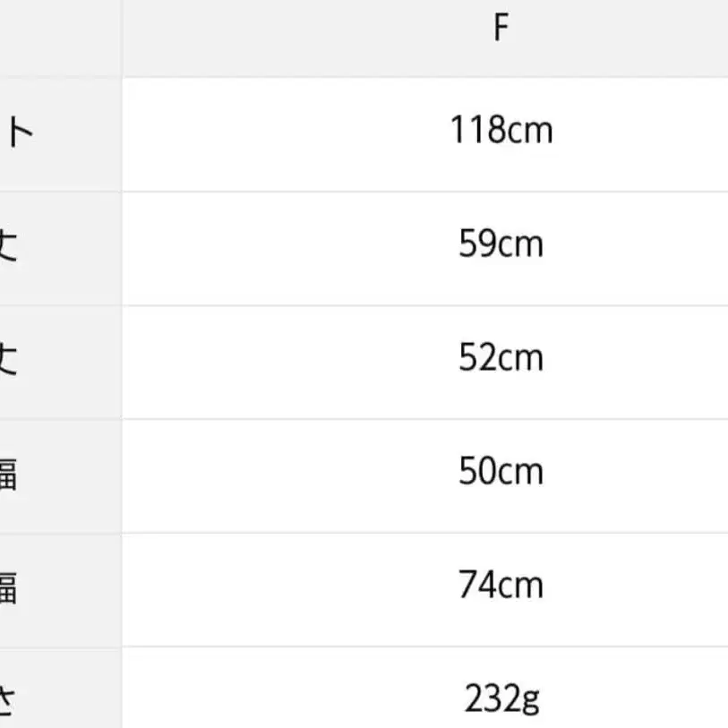Click the divider between 74cm and 232g rows
This screenshot has width=728, height=728.
click(x=424, y=647)
